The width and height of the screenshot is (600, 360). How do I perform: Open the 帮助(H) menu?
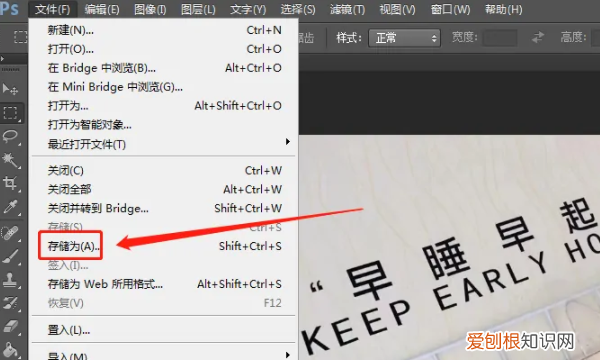coord(504,9)
